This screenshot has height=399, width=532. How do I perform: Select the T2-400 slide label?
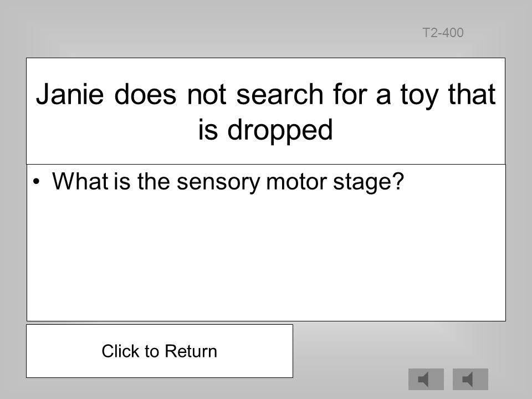tap(443, 33)
